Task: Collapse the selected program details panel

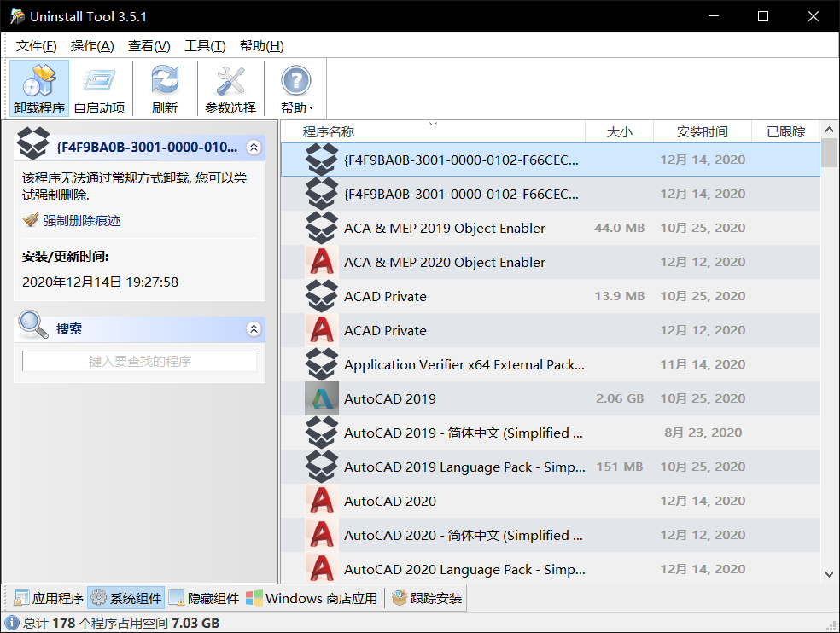Action: (x=254, y=148)
